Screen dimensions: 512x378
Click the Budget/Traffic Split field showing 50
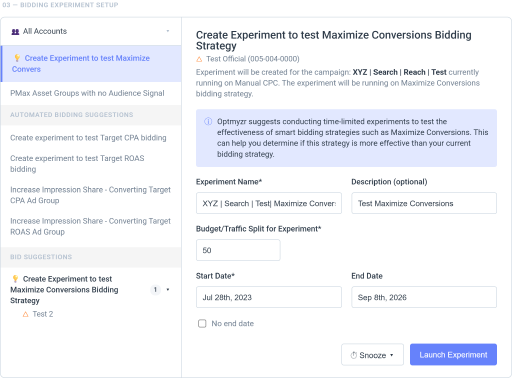(238, 250)
